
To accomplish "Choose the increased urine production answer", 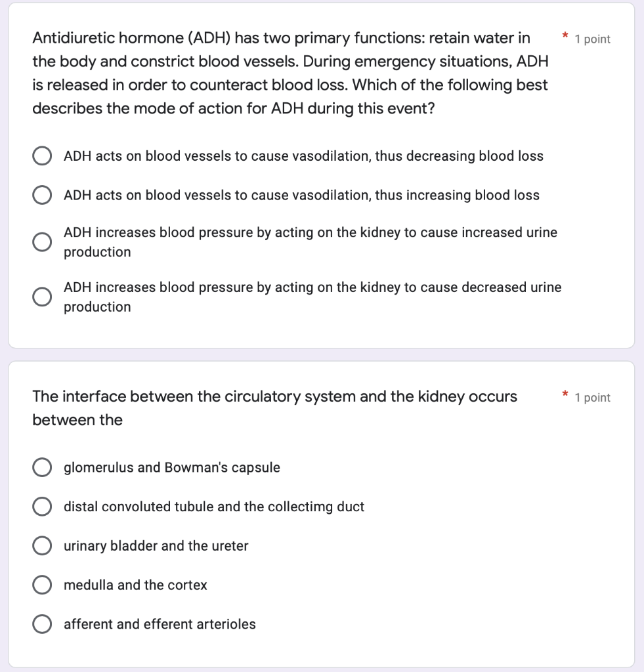I will [42, 241].
